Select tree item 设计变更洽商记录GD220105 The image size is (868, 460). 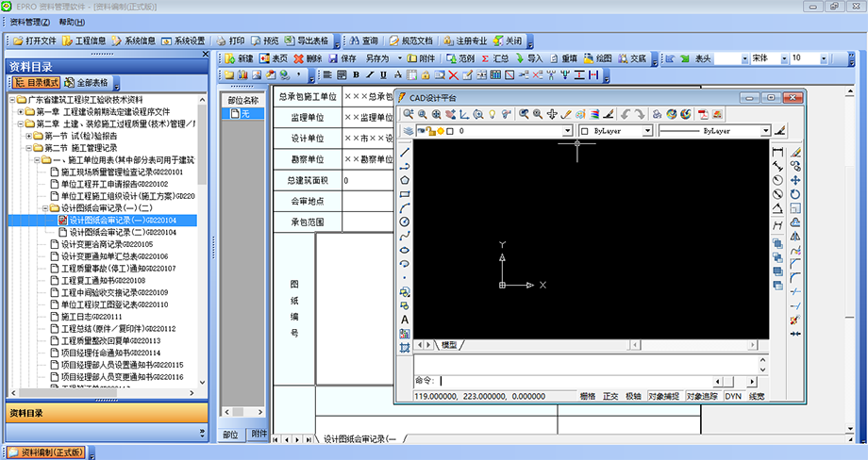coord(107,244)
